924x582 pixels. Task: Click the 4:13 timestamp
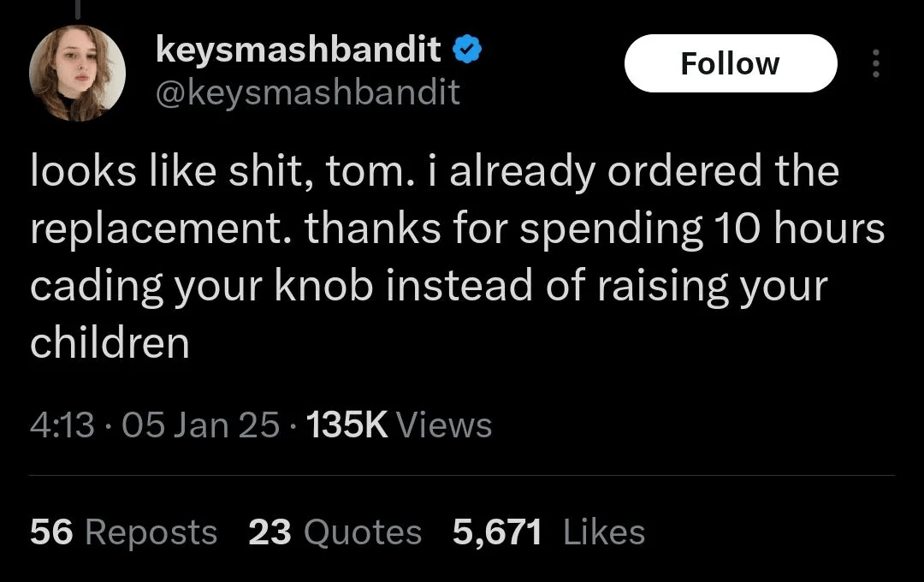[62, 425]
